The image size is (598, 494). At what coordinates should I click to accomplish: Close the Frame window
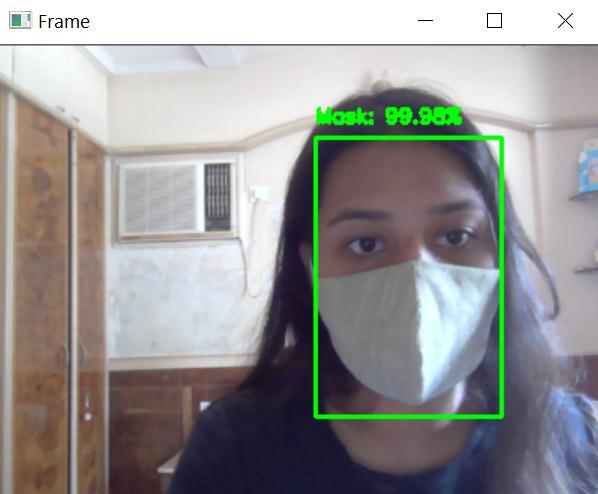565,21
